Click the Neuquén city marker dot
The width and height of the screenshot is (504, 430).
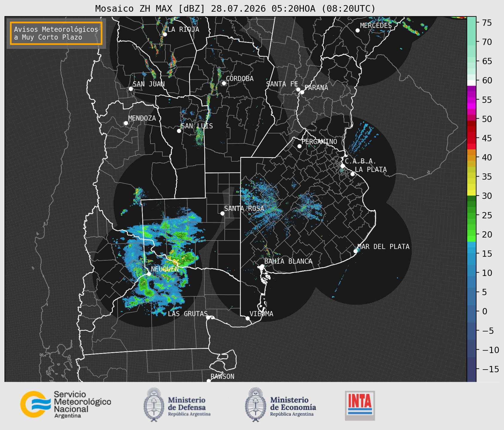tap(149, 274)
